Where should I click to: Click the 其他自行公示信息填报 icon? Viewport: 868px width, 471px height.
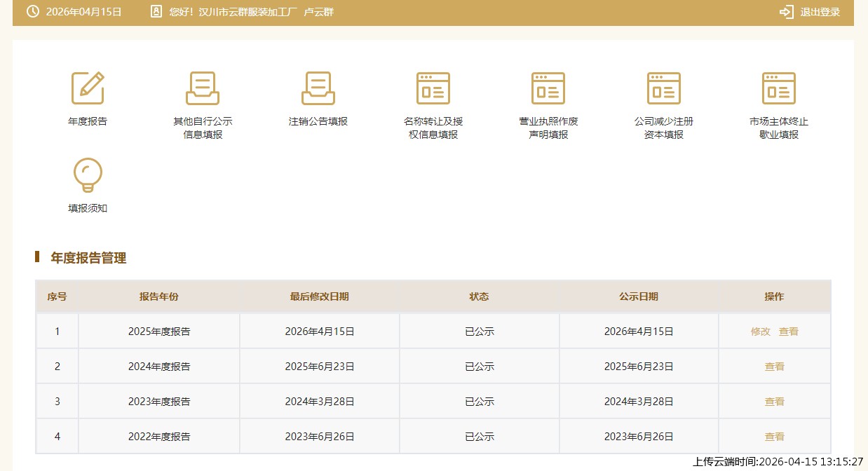tap(203, 88)
